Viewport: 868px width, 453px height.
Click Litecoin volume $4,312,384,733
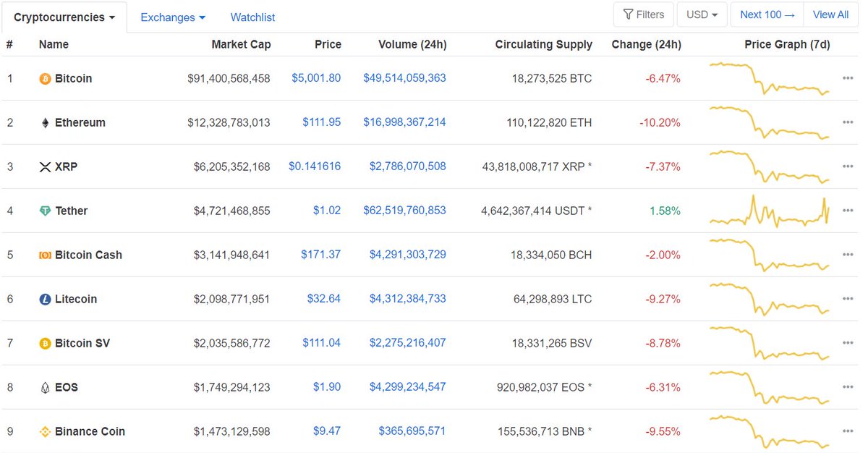pos(408,299)
